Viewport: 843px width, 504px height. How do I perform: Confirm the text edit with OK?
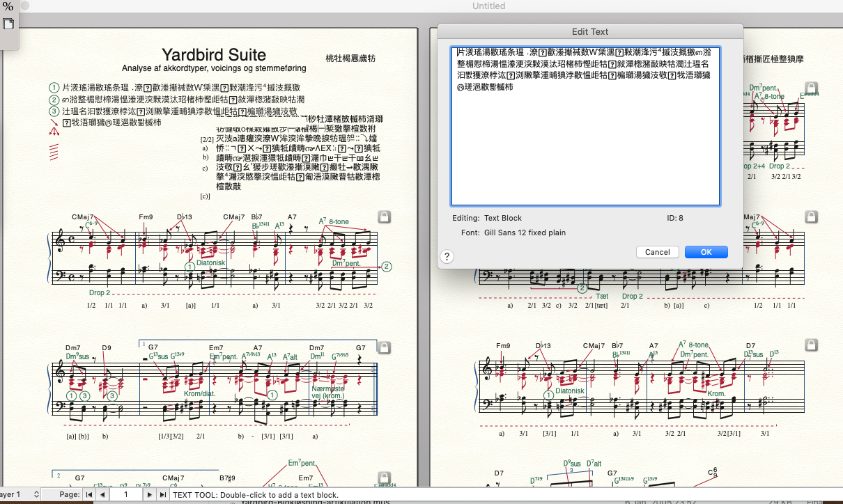[x=706, y=252]
